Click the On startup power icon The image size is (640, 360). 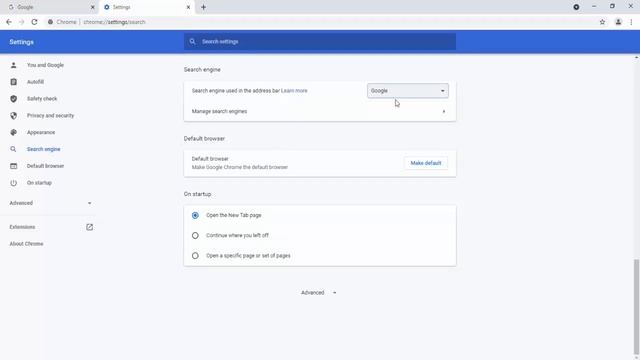pos(13,183)
